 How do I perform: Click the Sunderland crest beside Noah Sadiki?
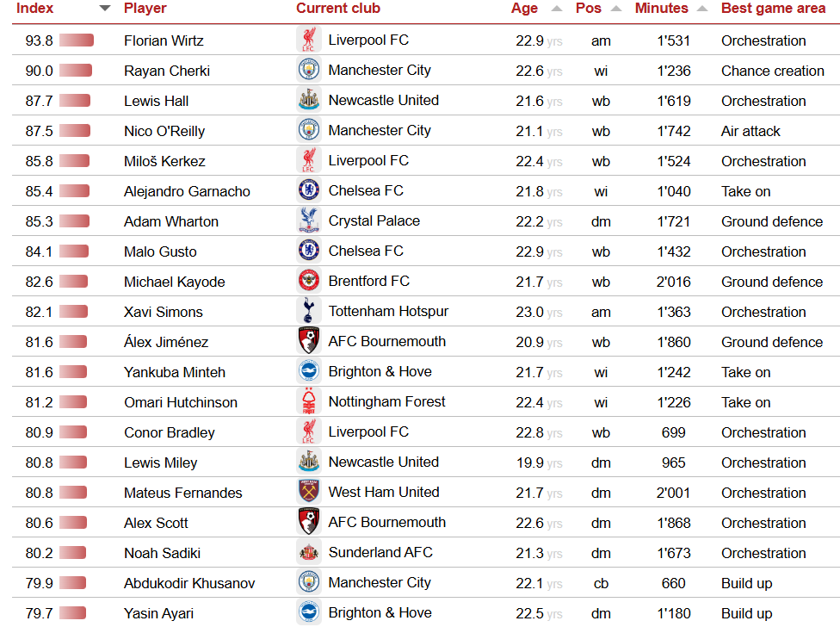(309, 552)
